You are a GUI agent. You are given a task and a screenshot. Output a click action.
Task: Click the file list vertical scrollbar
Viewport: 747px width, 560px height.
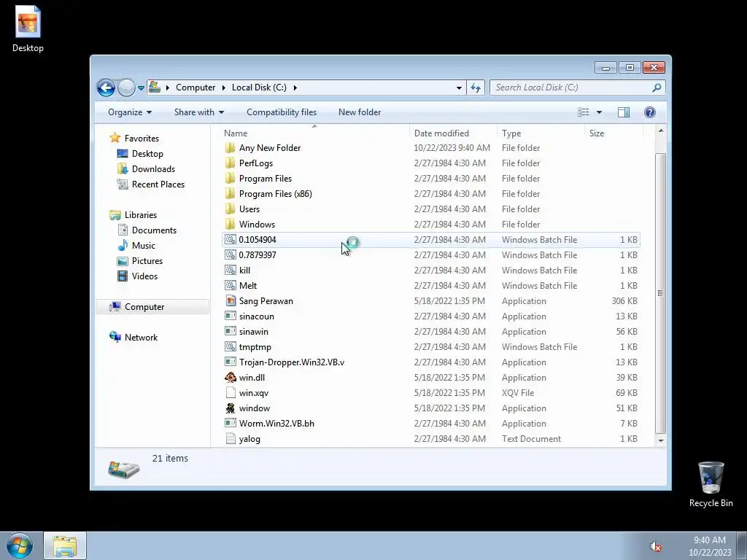coord(660,293)
